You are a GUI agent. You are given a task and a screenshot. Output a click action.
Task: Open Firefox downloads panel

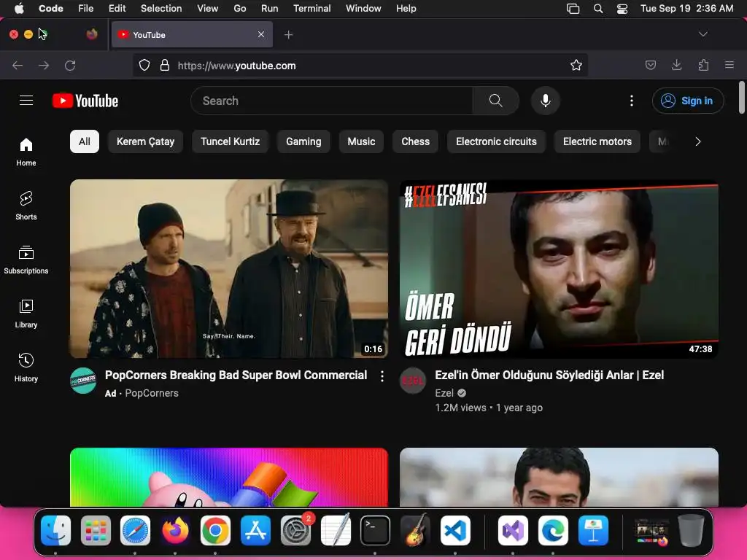676,65
